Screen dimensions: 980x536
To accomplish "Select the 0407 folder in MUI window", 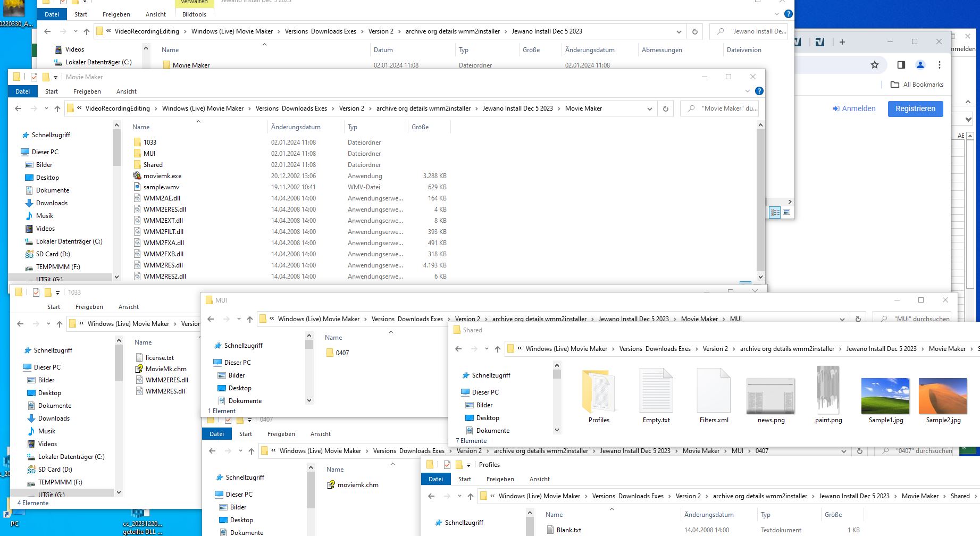I will click(338, 353).
